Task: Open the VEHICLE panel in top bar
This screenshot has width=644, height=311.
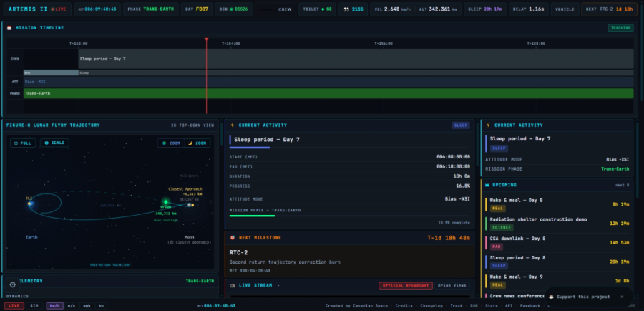Action: tap(565, 9)
